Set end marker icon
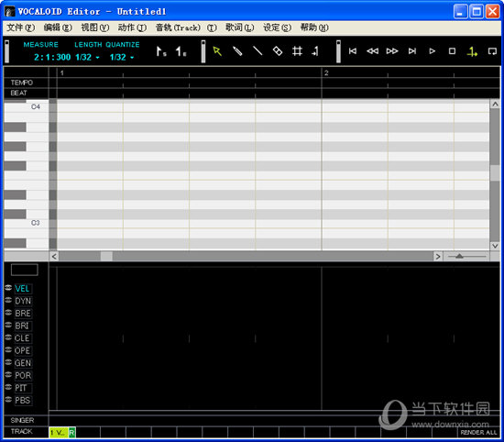 181,51
